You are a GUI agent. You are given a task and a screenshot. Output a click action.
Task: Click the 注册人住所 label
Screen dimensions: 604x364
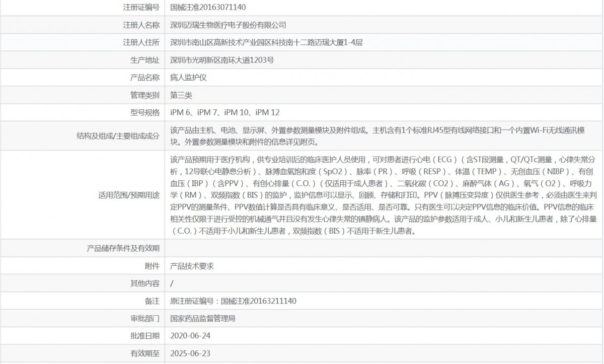141,42
